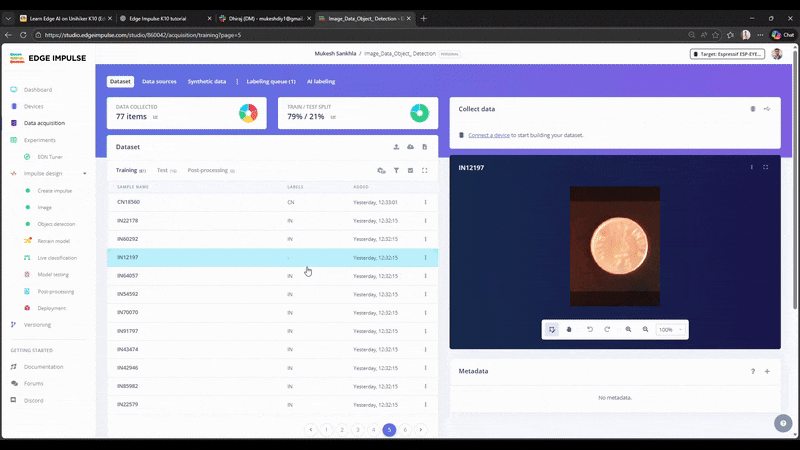
Task: Open the train/test split donut chart icon
Action: coord(419,113)
